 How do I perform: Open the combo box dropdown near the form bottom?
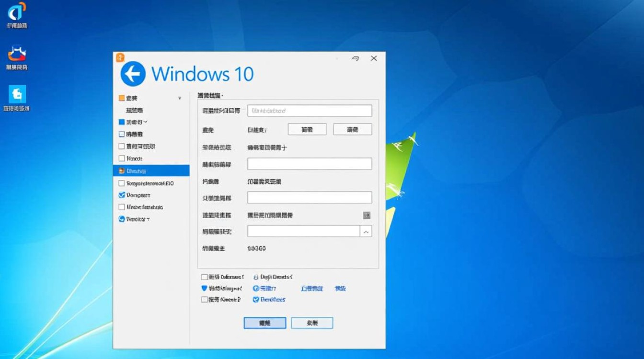click(367, 231)
